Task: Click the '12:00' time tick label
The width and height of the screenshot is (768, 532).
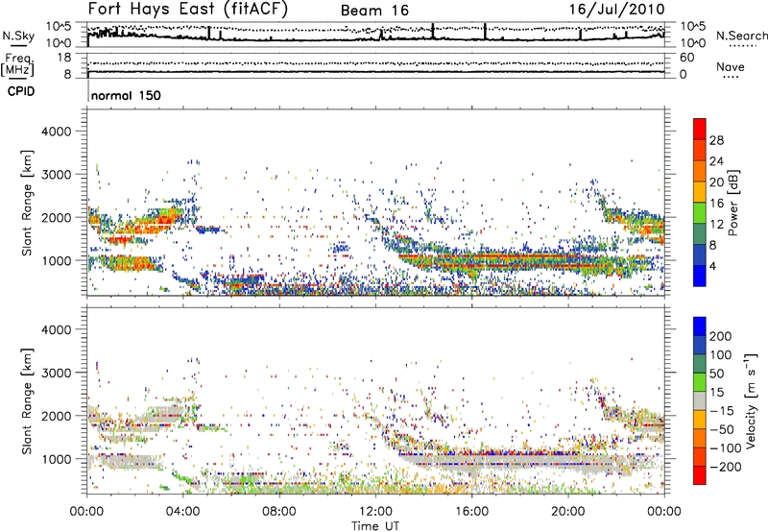Action: click(x=375, y=512)
